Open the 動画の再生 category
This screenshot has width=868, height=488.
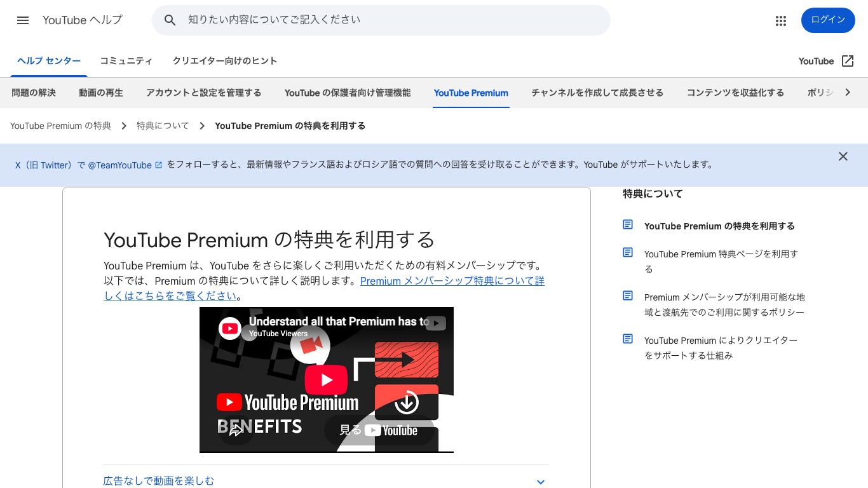[101, 93]
